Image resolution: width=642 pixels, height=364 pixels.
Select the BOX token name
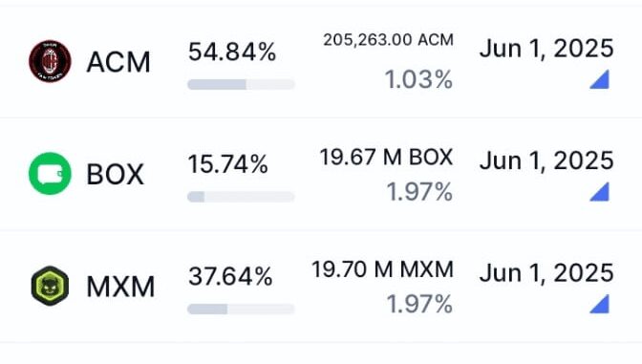point(115,175)
